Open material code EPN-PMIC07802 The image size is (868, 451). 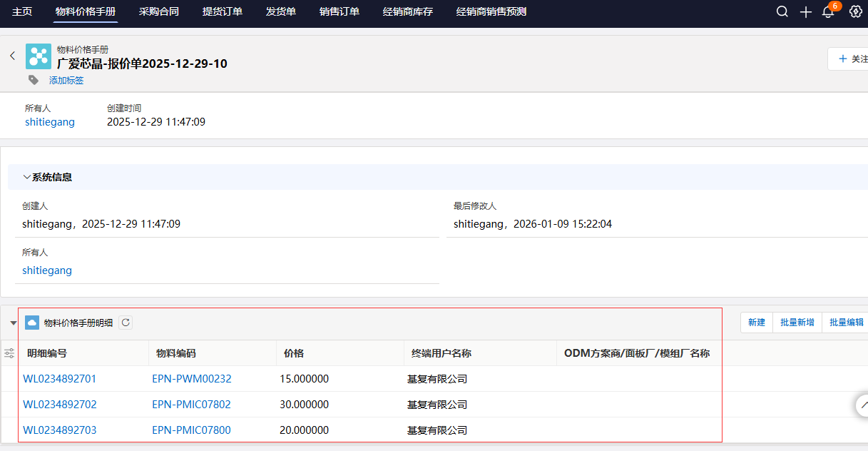pos(191,405)
